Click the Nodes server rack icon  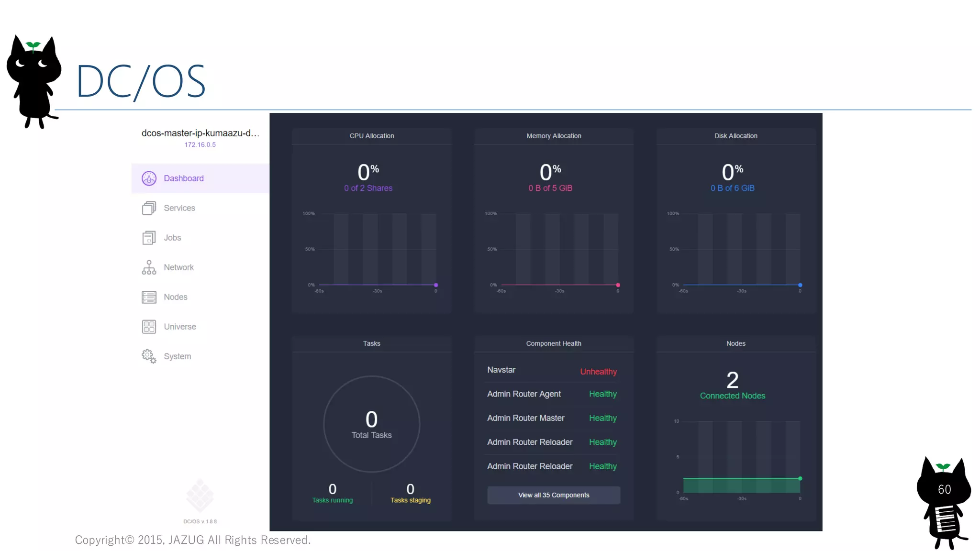[x=149, y=297]
